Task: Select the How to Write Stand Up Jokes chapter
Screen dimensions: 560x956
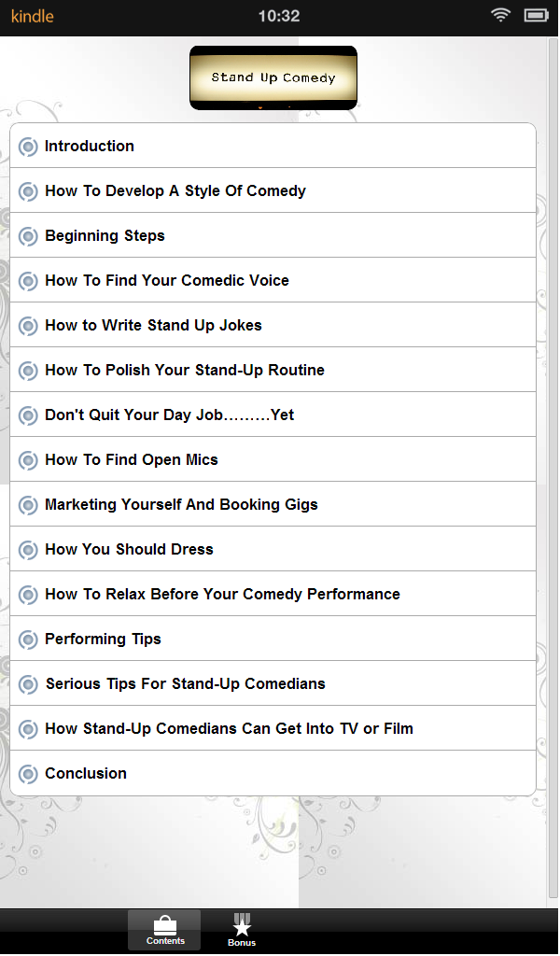Action: coord(153,325)
